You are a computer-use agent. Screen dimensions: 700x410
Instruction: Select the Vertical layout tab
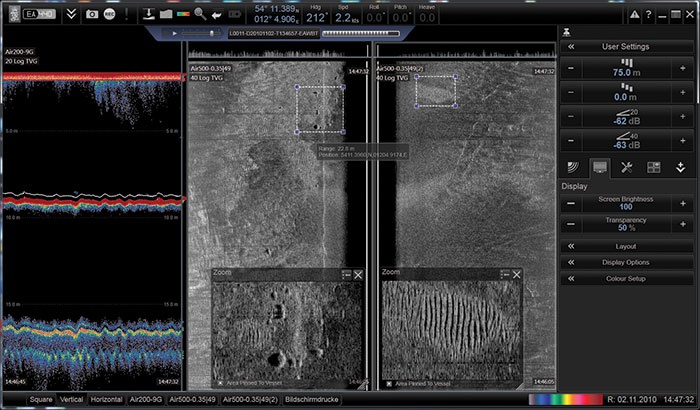click(x=71, y=399)
